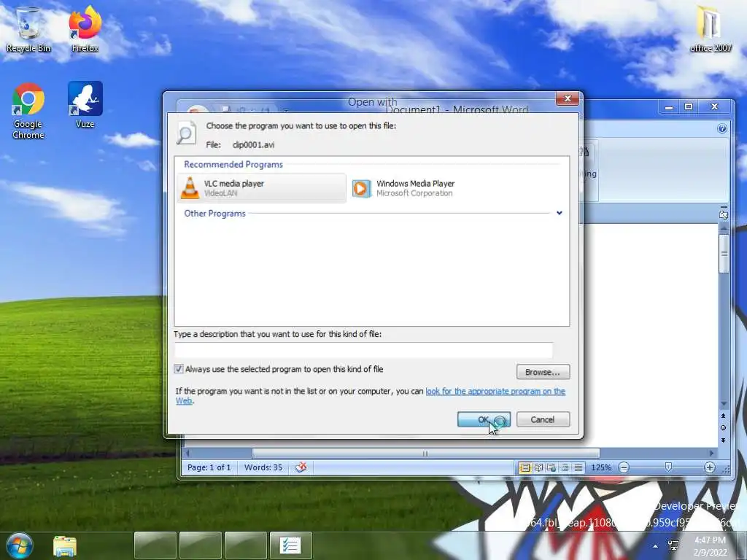Click Word's horizontal scrollbar thumb
The height and width of the screenshot is (560, 747).
point(425,454)
